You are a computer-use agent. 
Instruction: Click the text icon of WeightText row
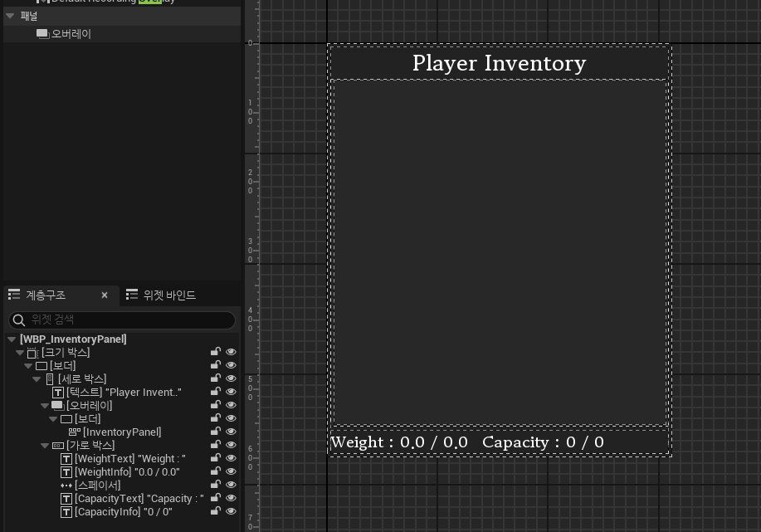(x=66, y=459)
